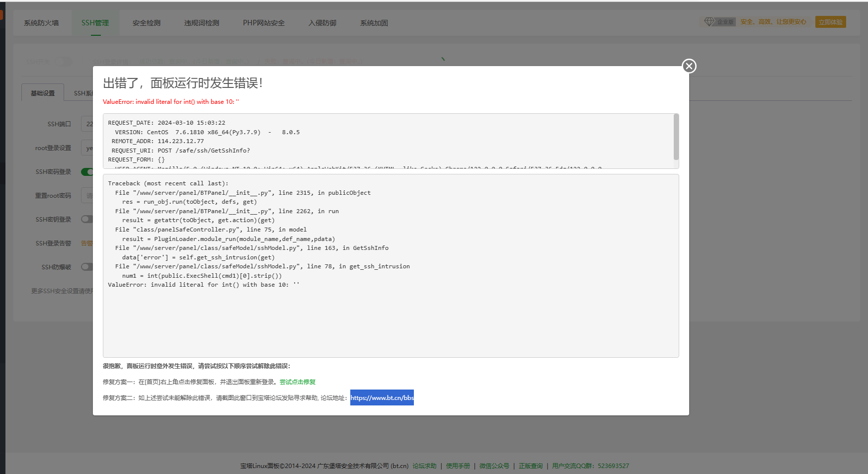
Task: Switch to the 安全检测 tab
Action: [147, 23]
